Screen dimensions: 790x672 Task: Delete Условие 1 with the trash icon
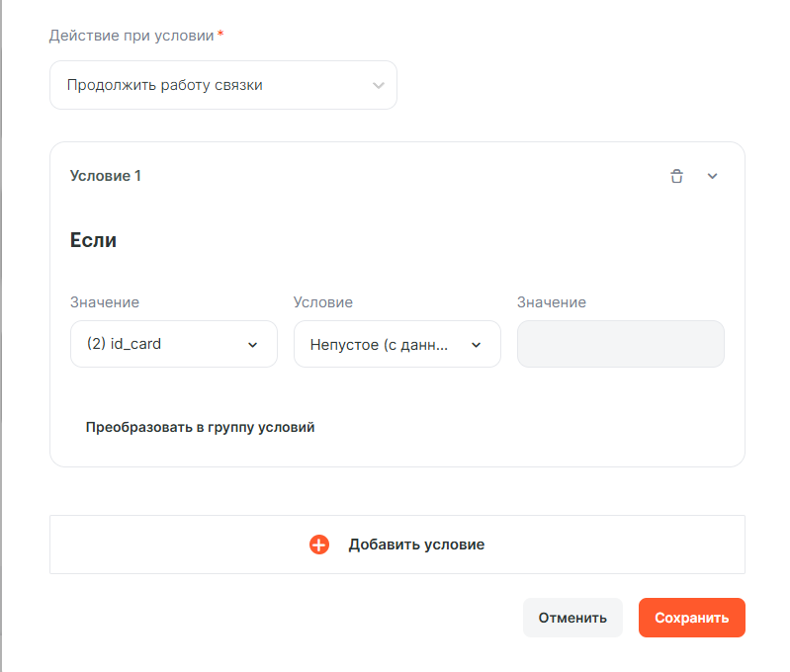pos(676,176)
